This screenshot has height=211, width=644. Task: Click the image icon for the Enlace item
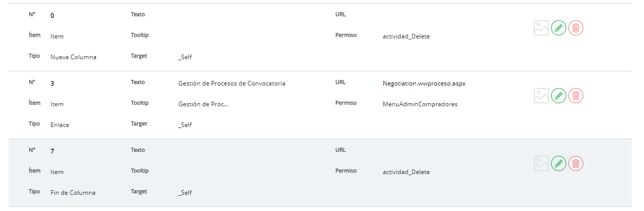[x=541, y=96]
